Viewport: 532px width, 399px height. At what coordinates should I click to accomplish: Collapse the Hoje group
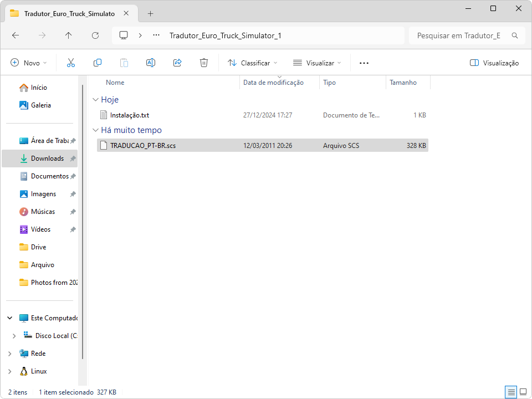(95, 100)
